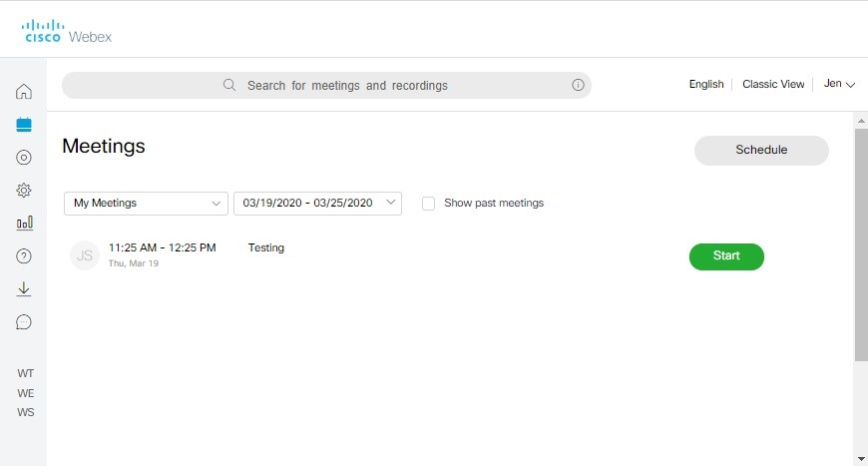Open Support help icon in sidebar
868x466 pixels.
pos(24,255)
